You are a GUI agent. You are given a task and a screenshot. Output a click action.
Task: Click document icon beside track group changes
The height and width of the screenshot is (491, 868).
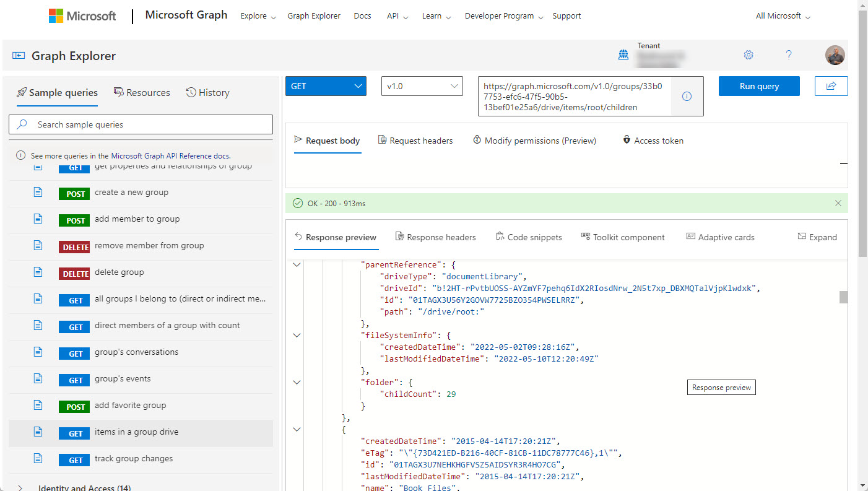pyautogui.click(x=38, y=459)
